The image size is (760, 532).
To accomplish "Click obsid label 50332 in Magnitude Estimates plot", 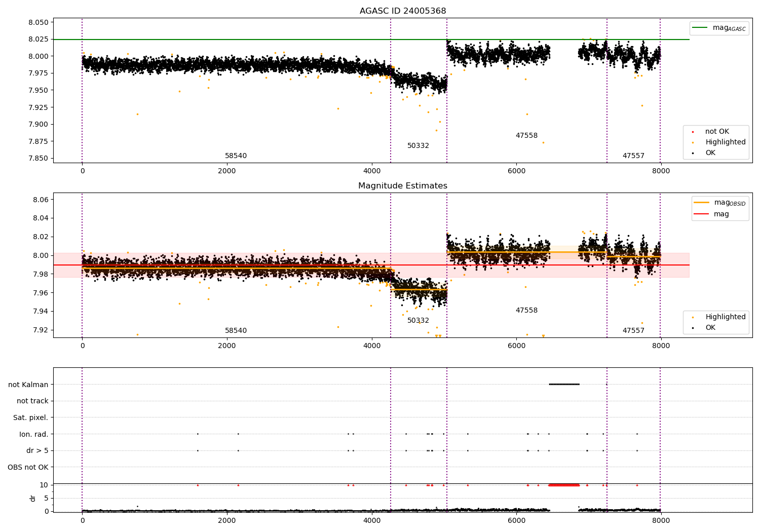I will click(419, 321).
